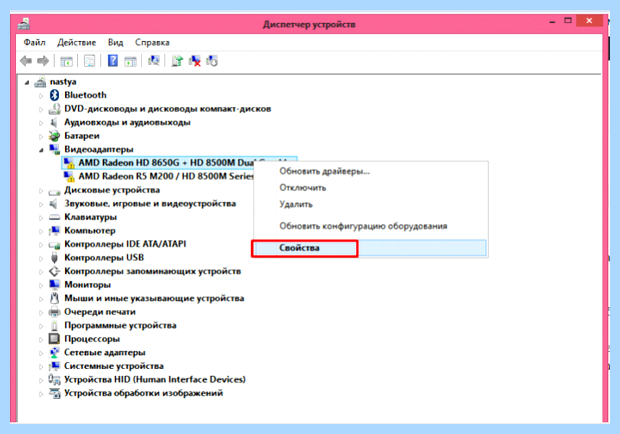
Task: Open the Справка menu
Action: pyautogui.click(x=152, y=42)
